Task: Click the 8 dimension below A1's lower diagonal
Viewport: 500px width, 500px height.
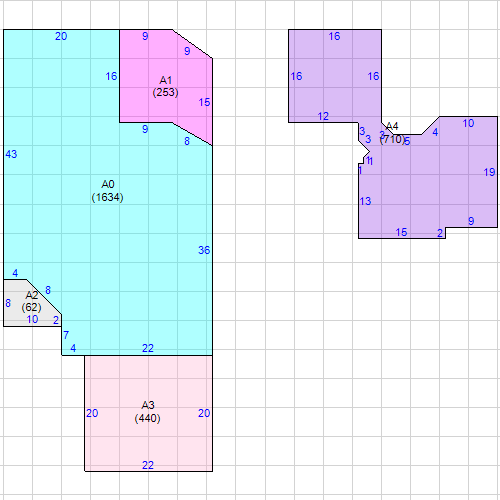Action: pos(187,141)
